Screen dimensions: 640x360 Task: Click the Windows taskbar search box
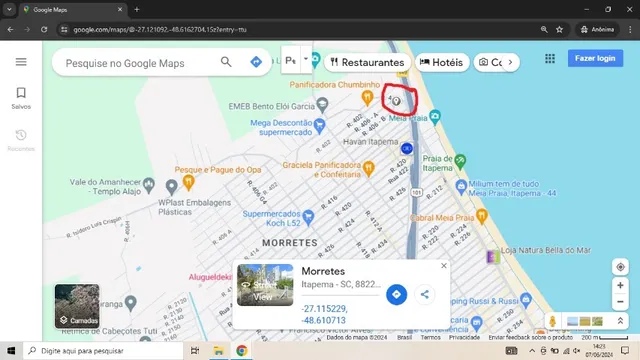[x=104, y=351]
